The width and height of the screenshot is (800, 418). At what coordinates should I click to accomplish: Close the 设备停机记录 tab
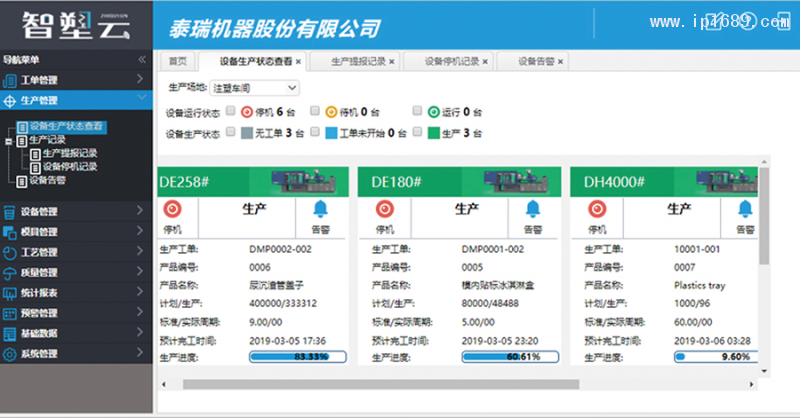click(x=485, y=61)
